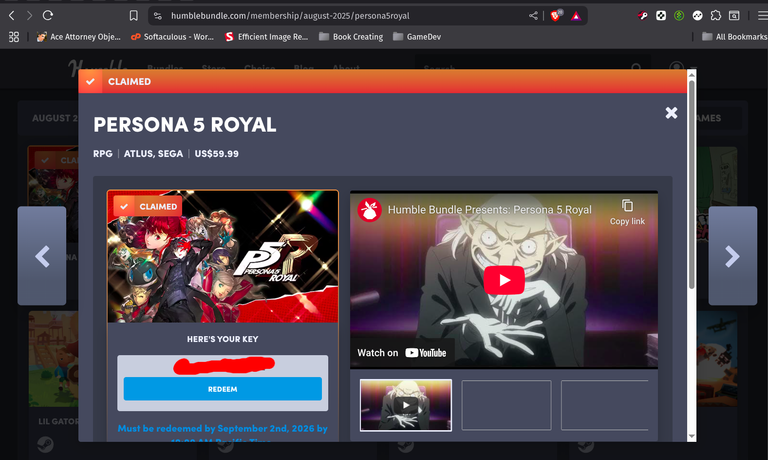Image resolution: width=768 pixels, height=460 pixels.
Task: Open Brave Shields lion icon
Action: pos(555,16)
